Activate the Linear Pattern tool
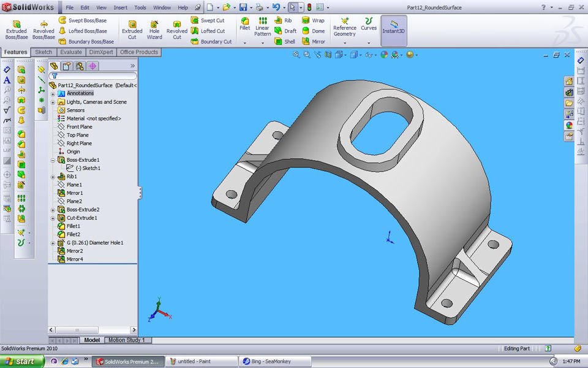 (262, 28)
